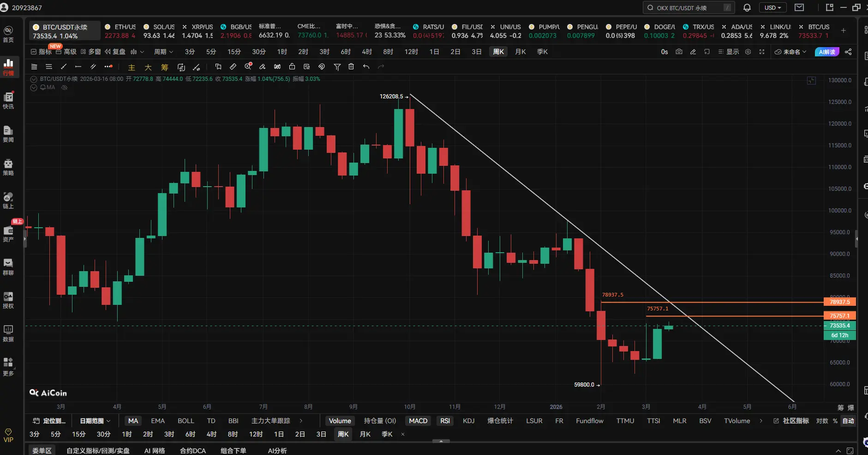Select the ETH/USDT ticker tab
The width and height of the screenshot is (868, 455).
tap(120, 31)
